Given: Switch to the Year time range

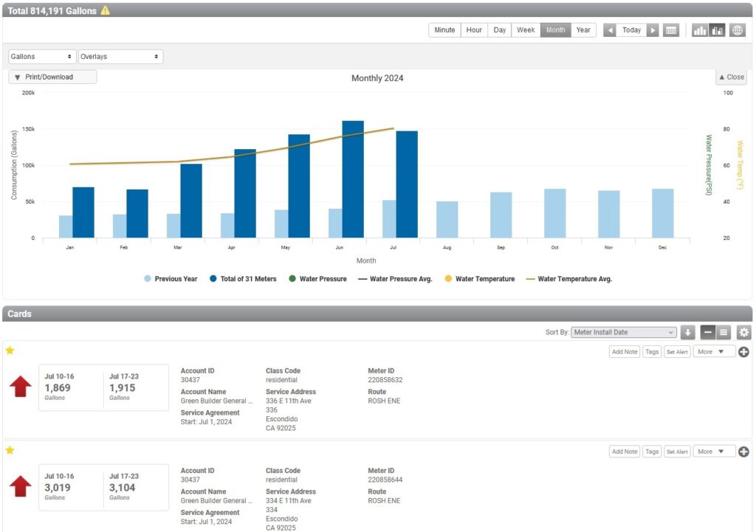Looking at the screenshot, I should pos(583,30).
